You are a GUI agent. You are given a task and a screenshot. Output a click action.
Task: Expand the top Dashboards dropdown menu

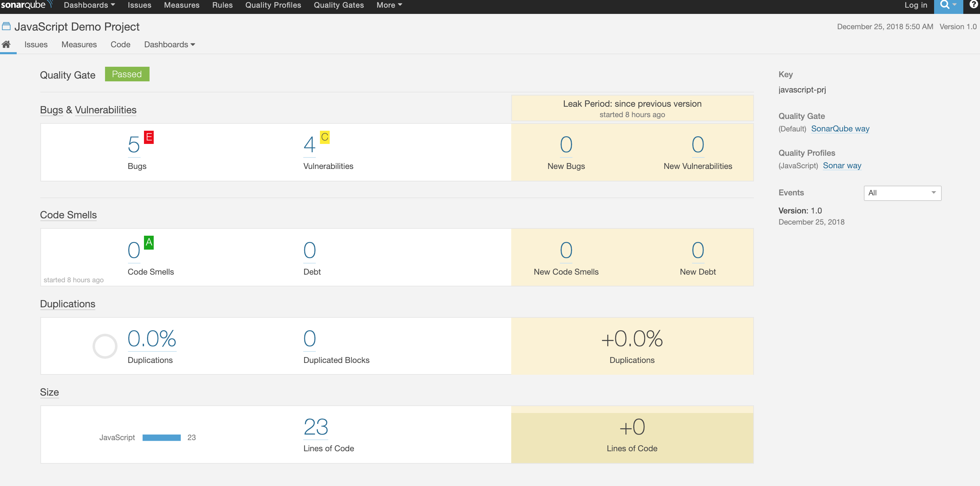pos(89,5)
